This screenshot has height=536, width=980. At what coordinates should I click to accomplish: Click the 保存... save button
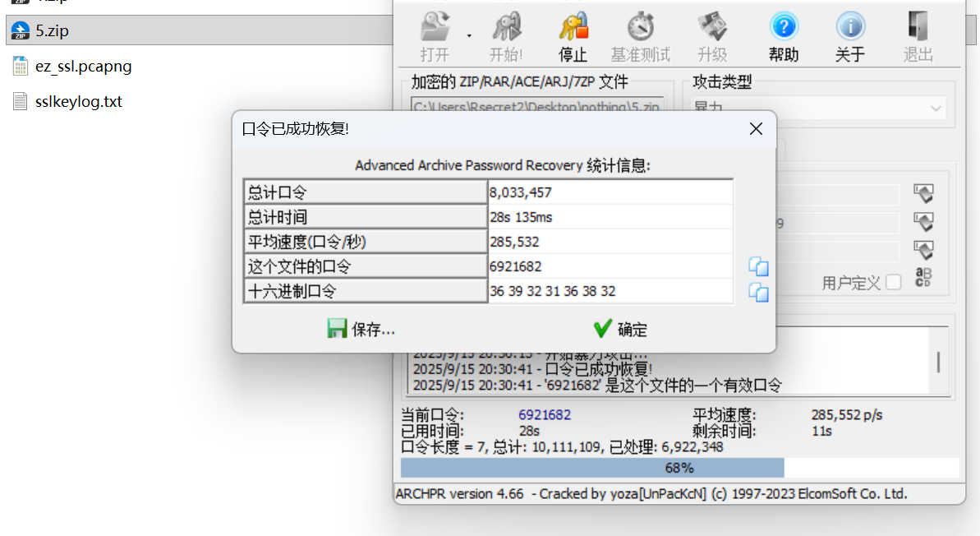click(x=361, y=329)
